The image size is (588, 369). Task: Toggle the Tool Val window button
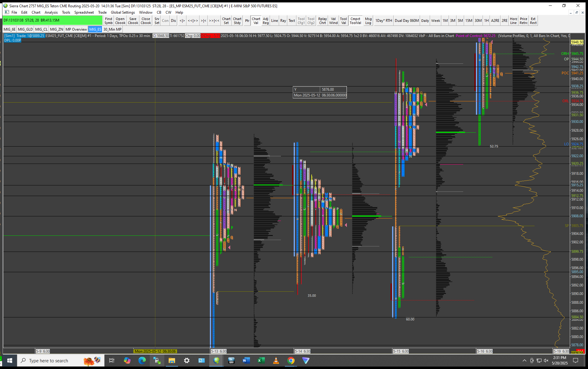(343, 21)
